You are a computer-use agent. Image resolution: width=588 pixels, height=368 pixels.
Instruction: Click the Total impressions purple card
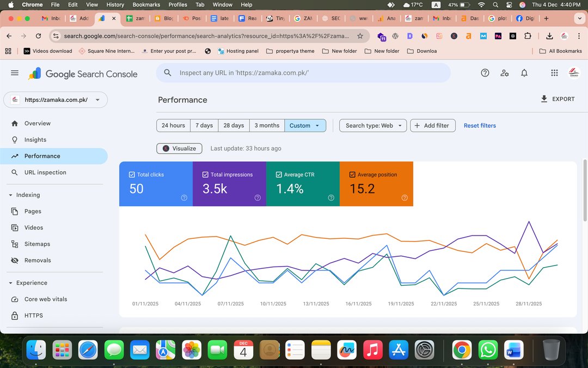click(x=229, y=184)
